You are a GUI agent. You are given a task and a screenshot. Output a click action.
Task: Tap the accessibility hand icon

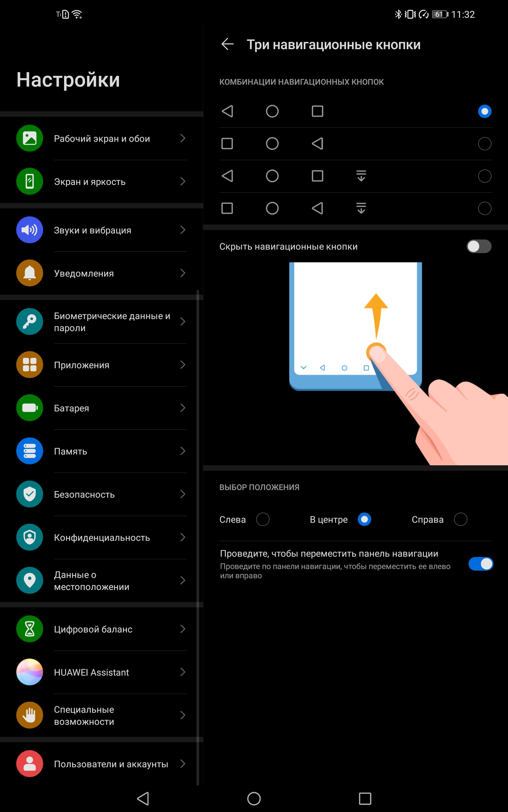(x=30, y=715)
